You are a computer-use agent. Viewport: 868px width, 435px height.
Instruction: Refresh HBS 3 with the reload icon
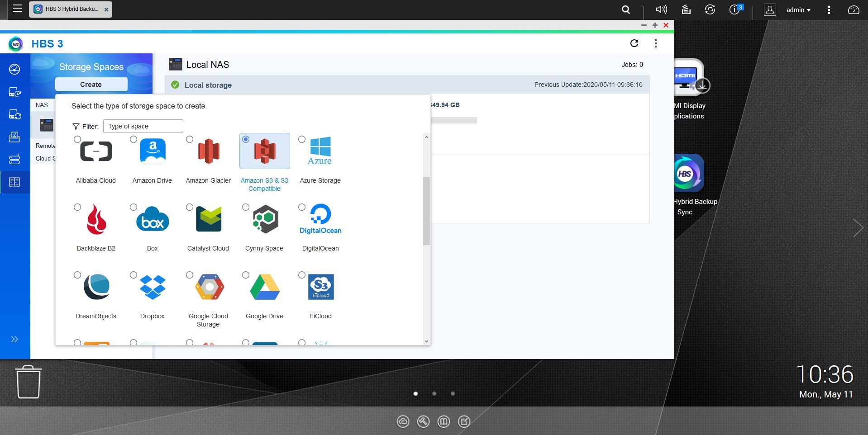coord(634,43)
